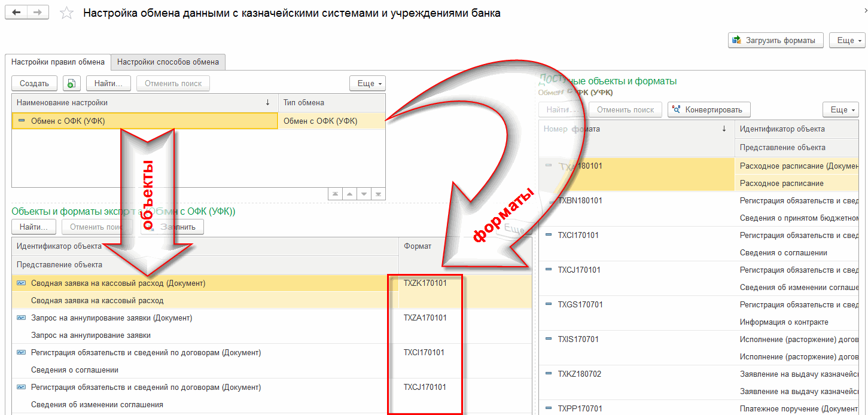Select the Обмен с ОФК (УФК) settings row
The image size is (868, 415).
click(x=145, y=121)
